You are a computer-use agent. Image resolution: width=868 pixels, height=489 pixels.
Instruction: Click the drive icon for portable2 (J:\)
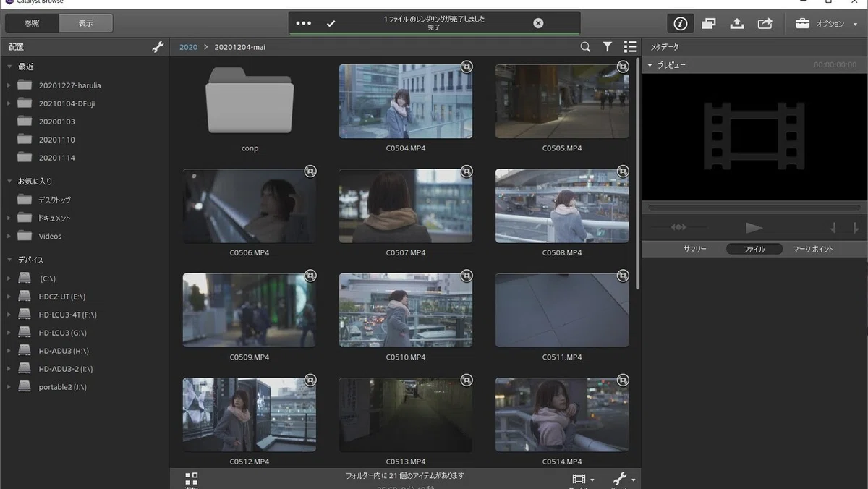coord(25,386)
